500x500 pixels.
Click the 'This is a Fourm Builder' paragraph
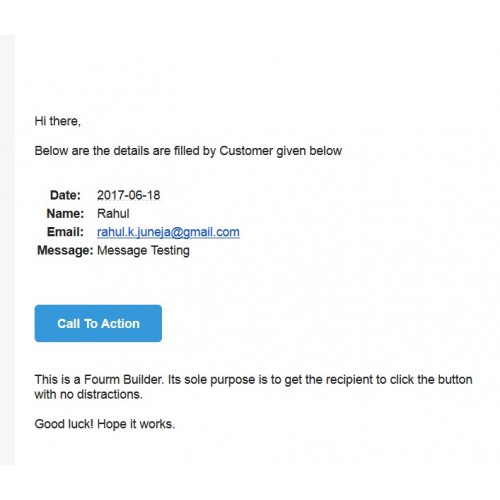[x=253, y=387]
